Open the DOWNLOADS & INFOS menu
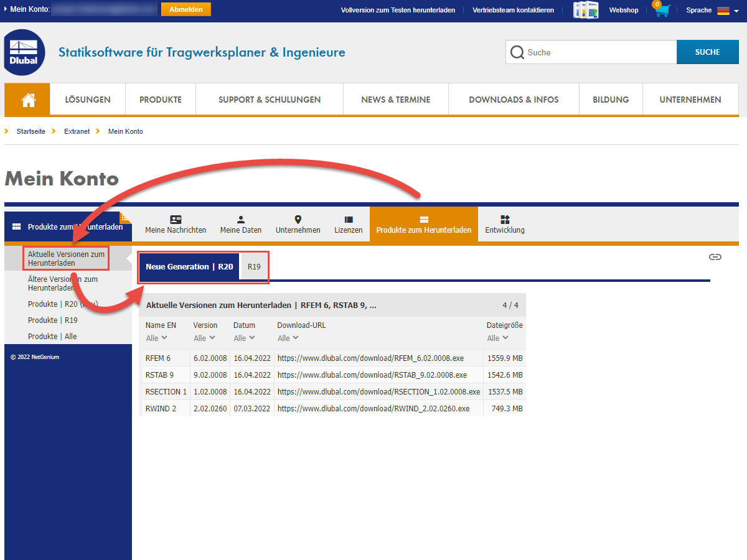The image size is (747, 560). click(x=514, y=100)
